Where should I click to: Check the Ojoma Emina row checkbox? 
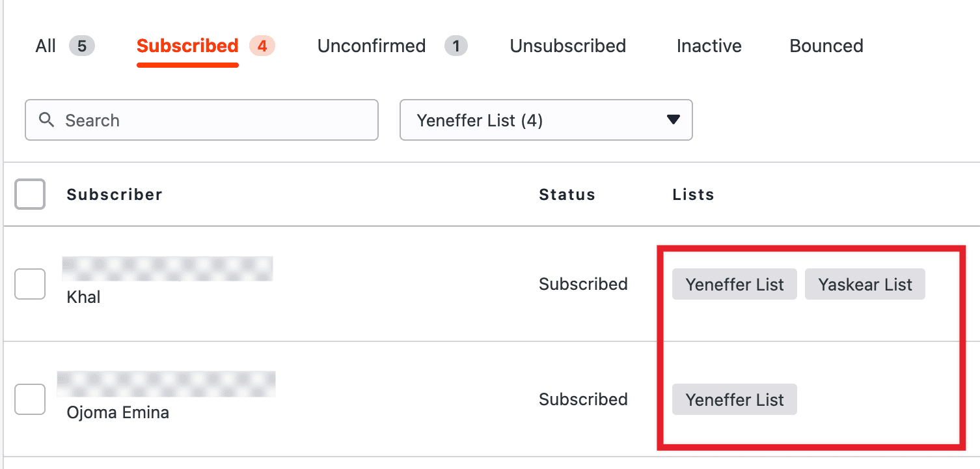30,399
